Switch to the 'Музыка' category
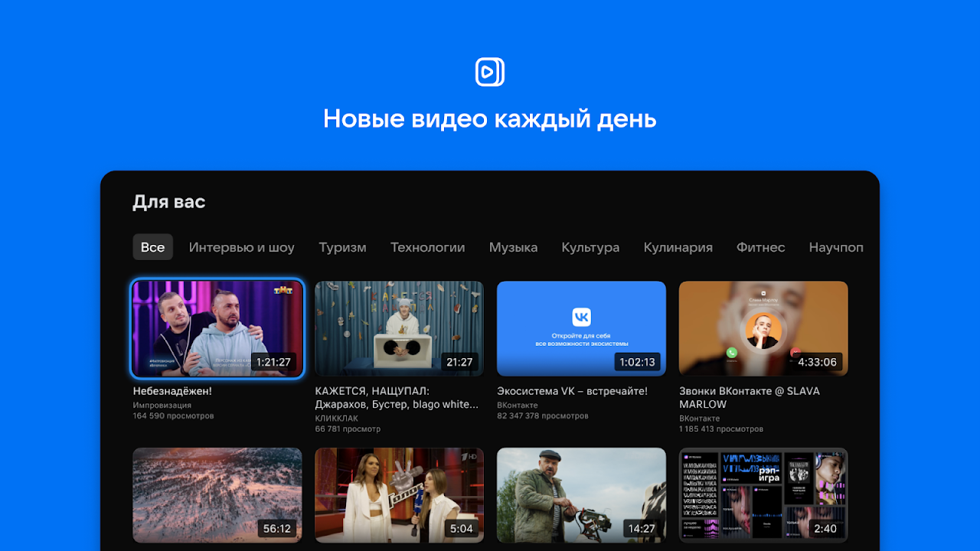 pyautogui.click(x=513, y=246)
